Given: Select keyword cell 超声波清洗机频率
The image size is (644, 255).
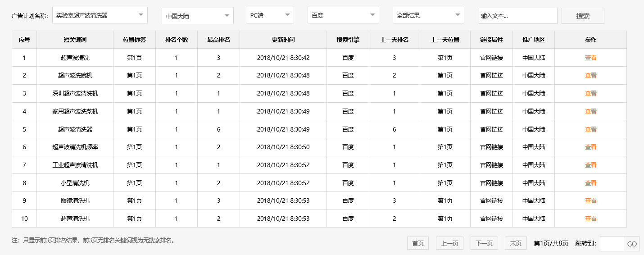Looking at the screenshot, I should point(75,147).
